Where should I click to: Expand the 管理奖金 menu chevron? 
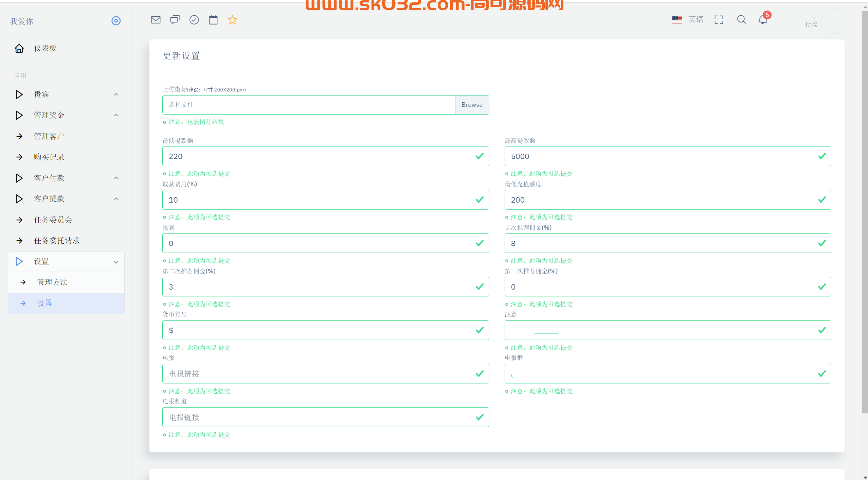coord(116,115)
